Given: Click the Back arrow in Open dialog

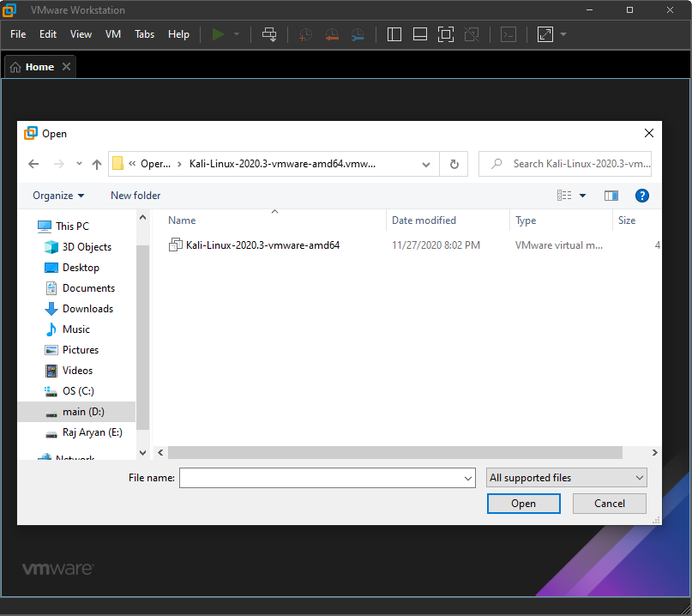Looking at the screenshot, I should point(33,164).
